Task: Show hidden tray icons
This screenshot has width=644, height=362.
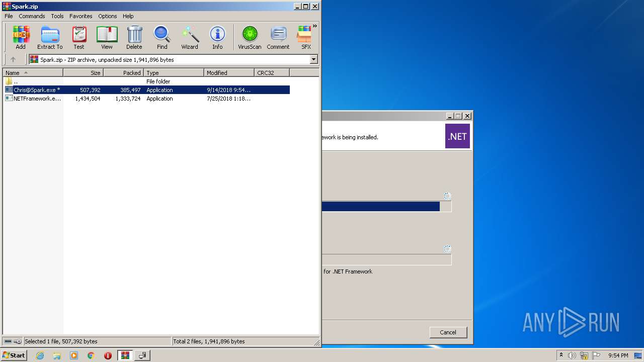Action: [x=561, y=355]
